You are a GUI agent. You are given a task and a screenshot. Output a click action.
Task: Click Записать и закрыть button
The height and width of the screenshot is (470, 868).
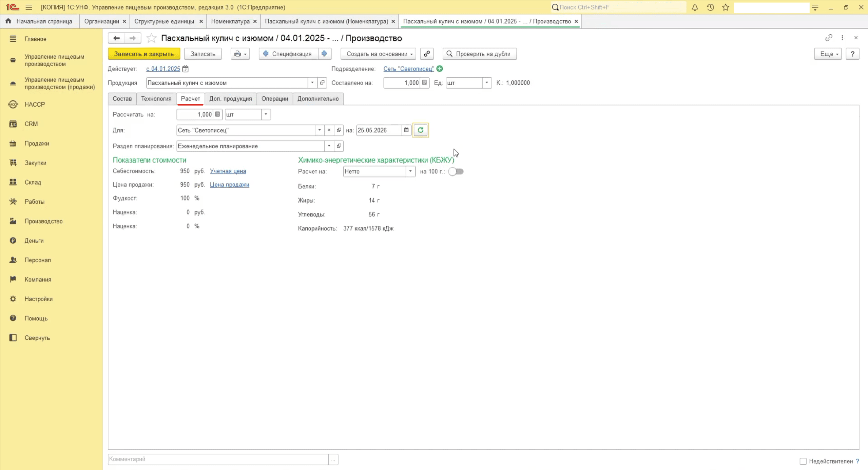click(144, 54)
